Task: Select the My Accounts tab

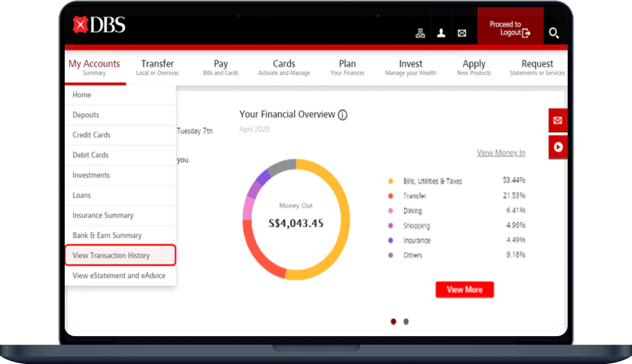Action: pyautogui.click(x=94, y=67)
